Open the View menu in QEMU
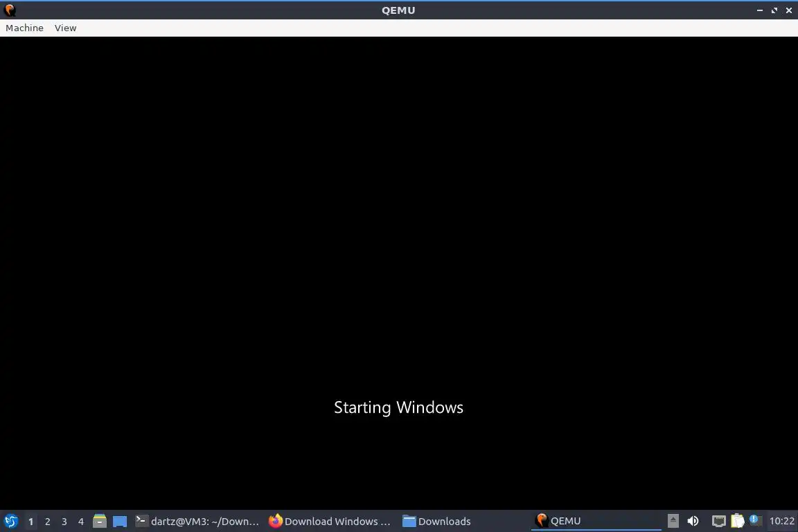This screenshot has height=532, width=798. [65, 28]
